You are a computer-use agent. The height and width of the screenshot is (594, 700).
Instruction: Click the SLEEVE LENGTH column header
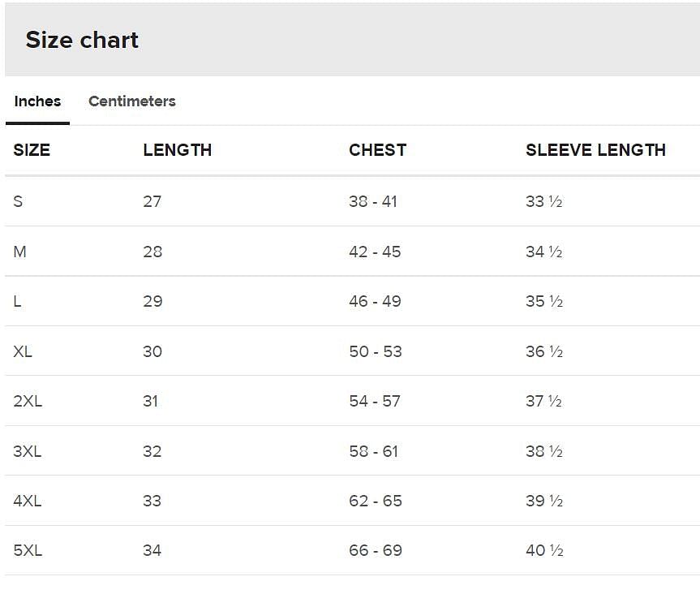(x=595, y=150)
